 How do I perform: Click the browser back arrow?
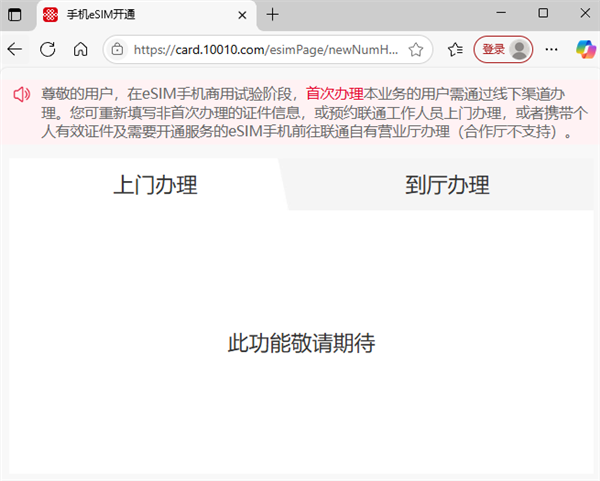pos(15,49)
